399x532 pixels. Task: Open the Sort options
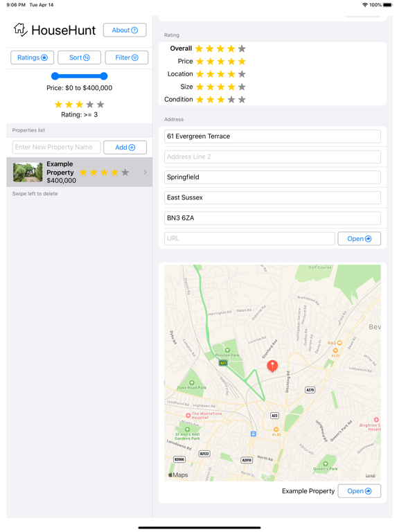[79, 57]
